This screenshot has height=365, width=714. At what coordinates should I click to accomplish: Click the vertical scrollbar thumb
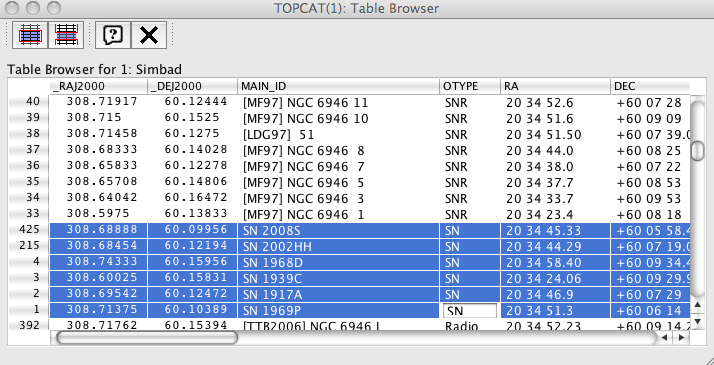coord(697,151)
